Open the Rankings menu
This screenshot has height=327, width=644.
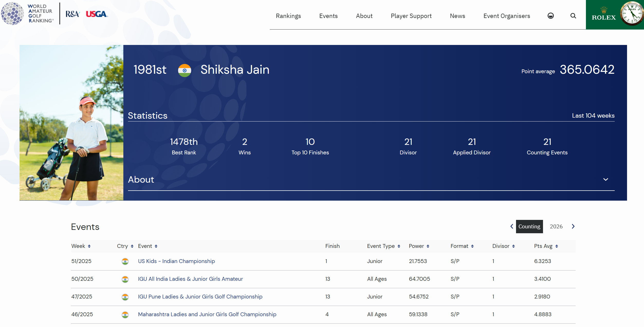point(288,16)
